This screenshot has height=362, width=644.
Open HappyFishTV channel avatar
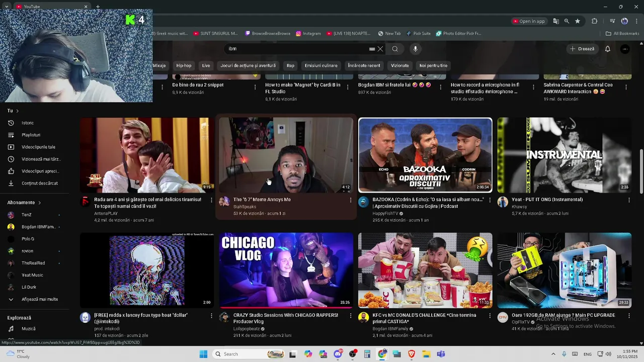pyautogui.click(x=363, y=202)
